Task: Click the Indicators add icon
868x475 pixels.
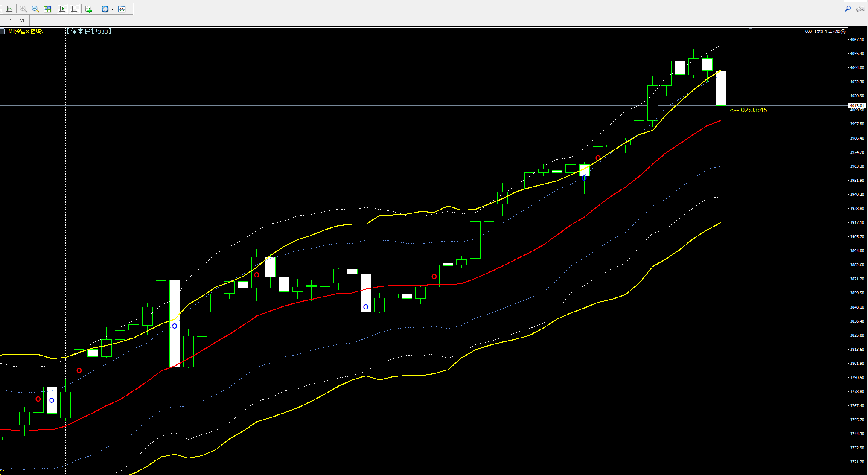Action: [x=88, y=9]
